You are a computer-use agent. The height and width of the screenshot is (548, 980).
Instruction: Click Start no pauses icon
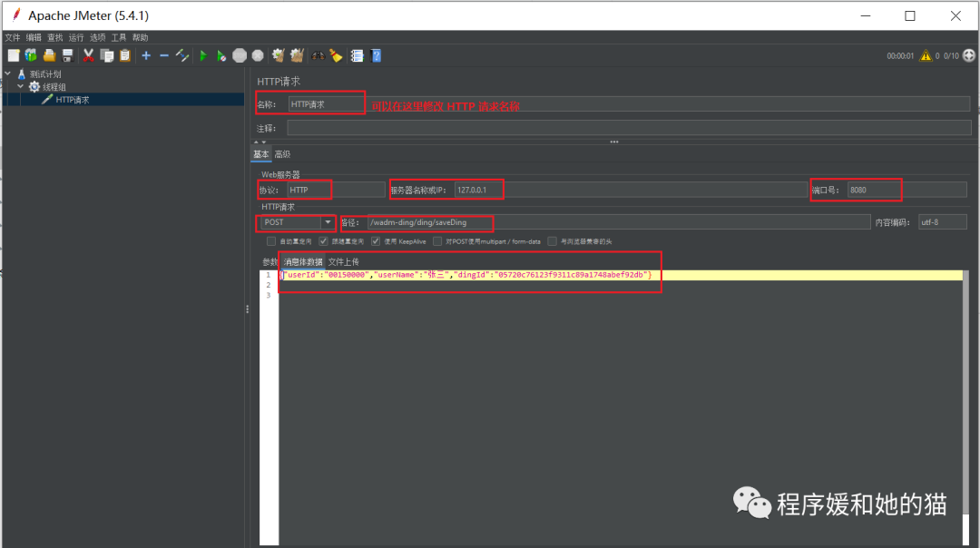[x=220, y=55]
